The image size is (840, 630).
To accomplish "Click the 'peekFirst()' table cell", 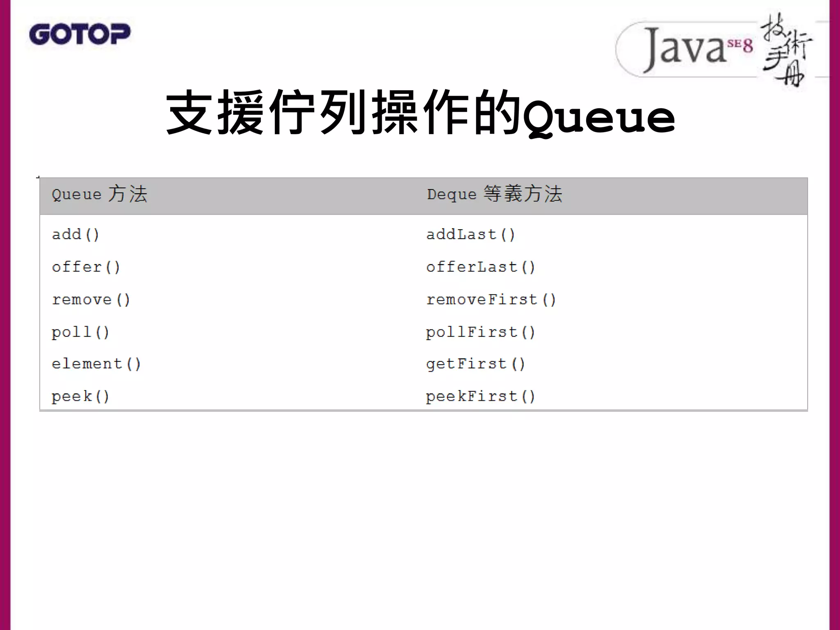I will pyautogui.click(x=481, y=396).
